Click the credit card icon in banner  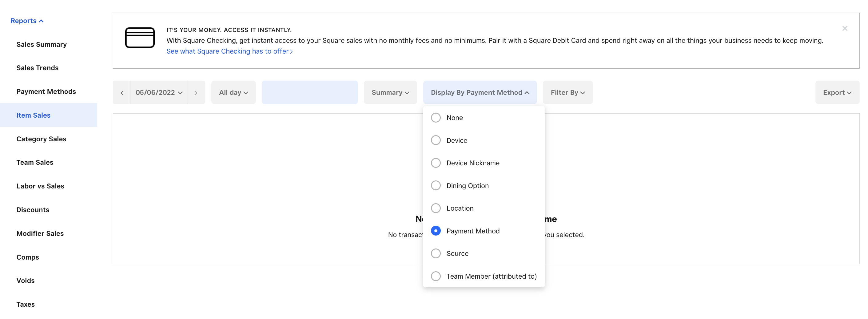pos(140,38)
